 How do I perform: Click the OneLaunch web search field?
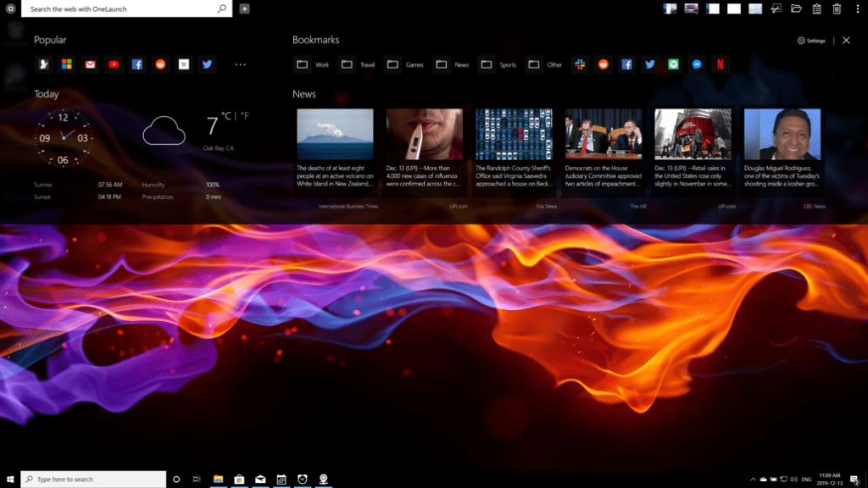coord(119,8)
